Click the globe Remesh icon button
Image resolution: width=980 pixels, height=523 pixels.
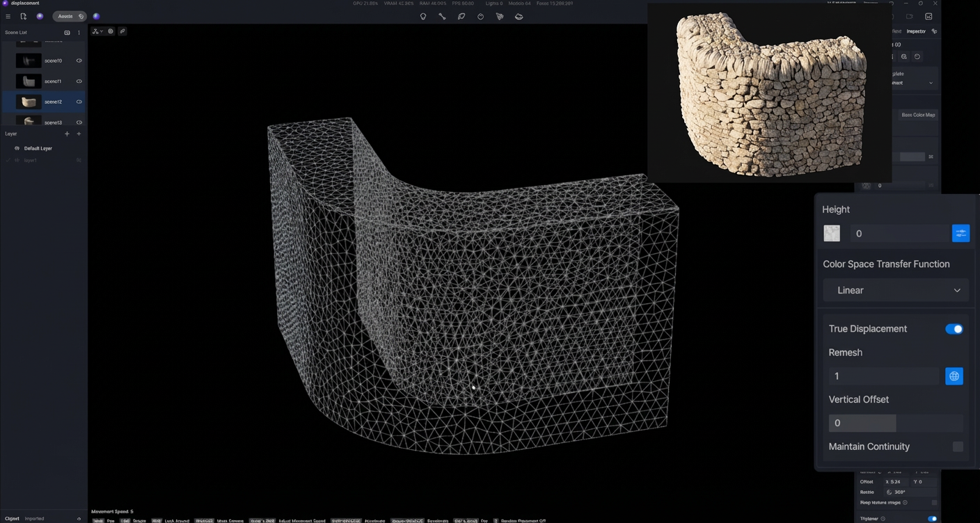click(x=954, y=376)
